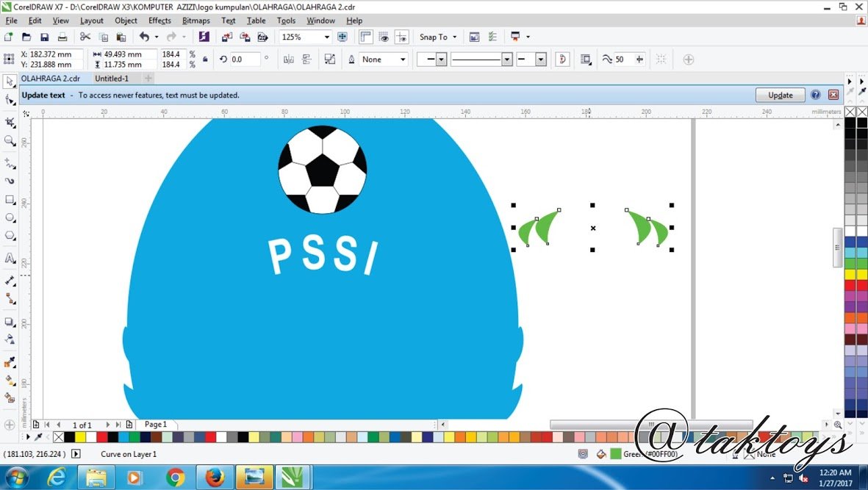Select the Drop Shadow tool in the toolbox
Screen dimensions: 868x490
pyautogui.click(x=10, y=322)
